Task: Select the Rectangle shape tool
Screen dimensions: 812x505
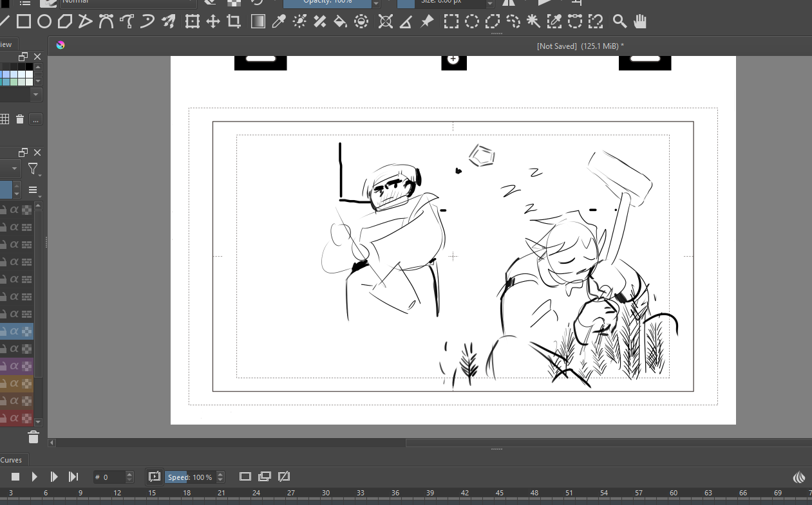Action: coord(24,22)
